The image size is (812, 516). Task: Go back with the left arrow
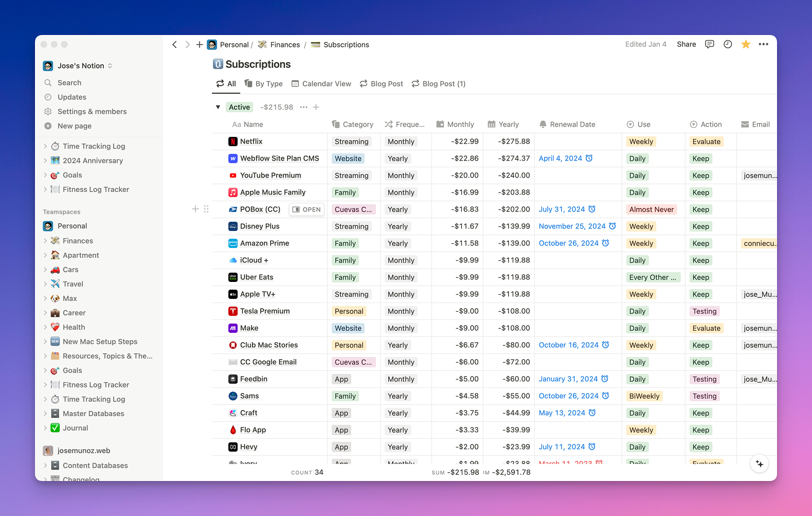click(x=175, y=45)
